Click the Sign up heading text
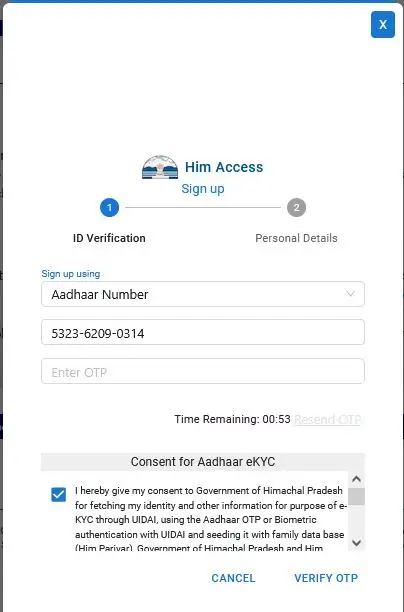Image resolution: width=404 pixels, height=612 pixels. tap(203, 189)
